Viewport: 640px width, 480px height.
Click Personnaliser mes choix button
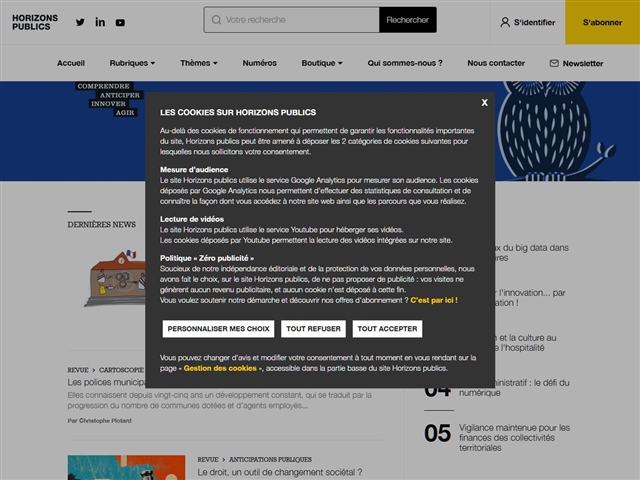[x=218, y=329]
